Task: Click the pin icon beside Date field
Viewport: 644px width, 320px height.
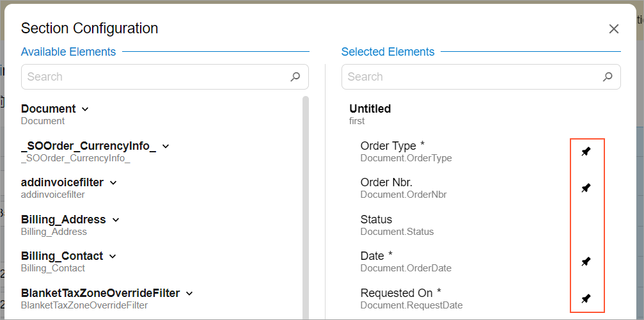Action: coord(586,262)
